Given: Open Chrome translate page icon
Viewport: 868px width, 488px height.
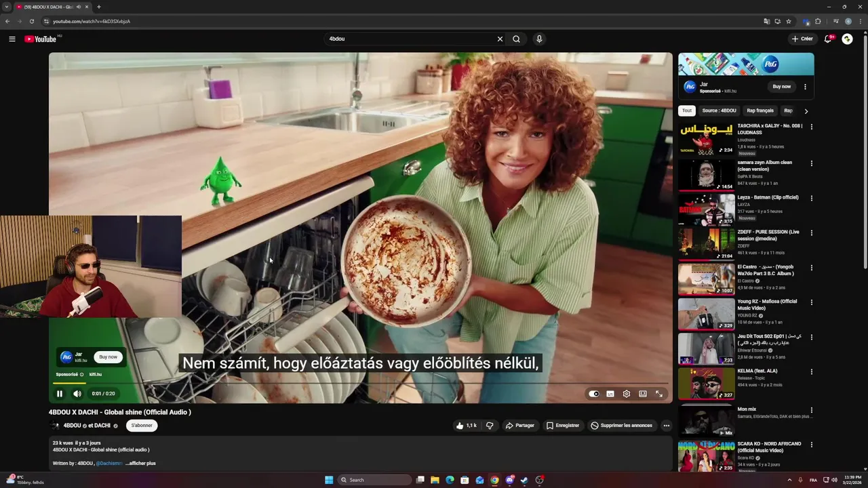Looking at the screenshot, I should pyautogui.click(x=767, y=21).
